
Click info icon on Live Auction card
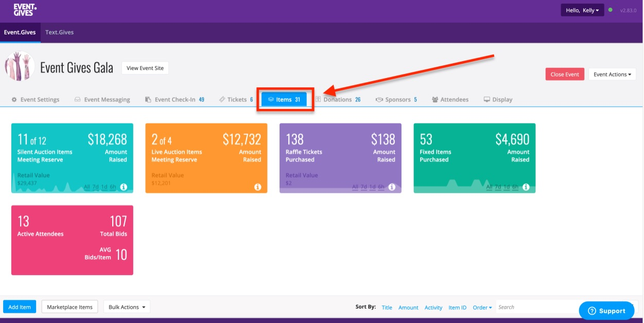point(258,187)
